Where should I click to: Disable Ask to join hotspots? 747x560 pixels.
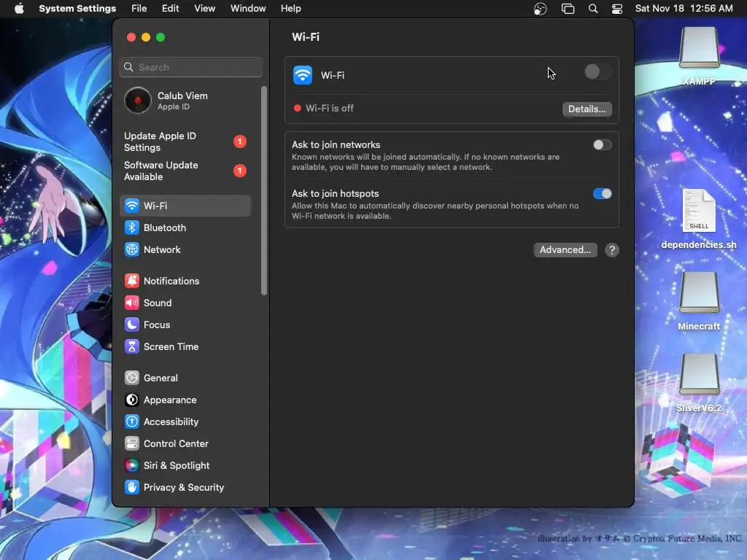click(x=602, y=194)
